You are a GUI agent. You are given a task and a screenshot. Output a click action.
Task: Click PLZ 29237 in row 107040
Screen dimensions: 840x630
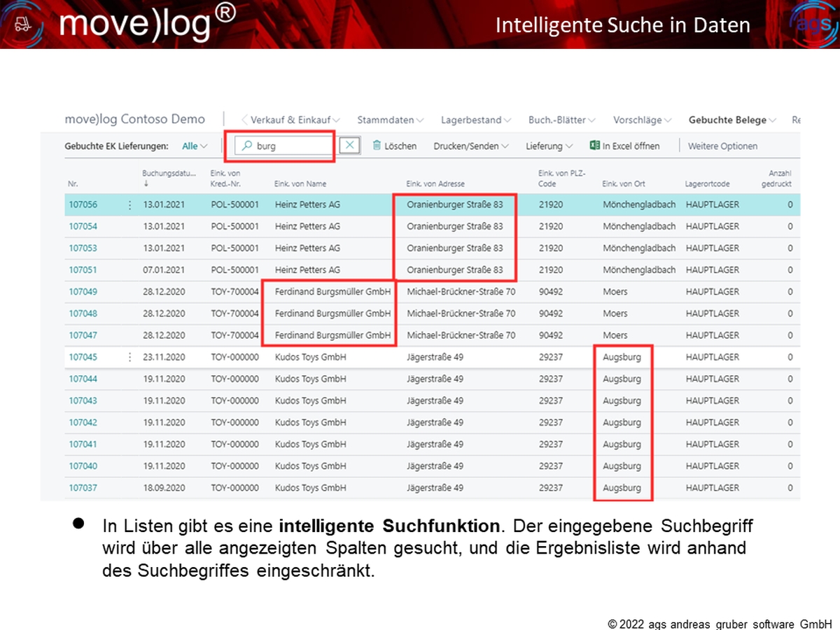click(551, 466)
